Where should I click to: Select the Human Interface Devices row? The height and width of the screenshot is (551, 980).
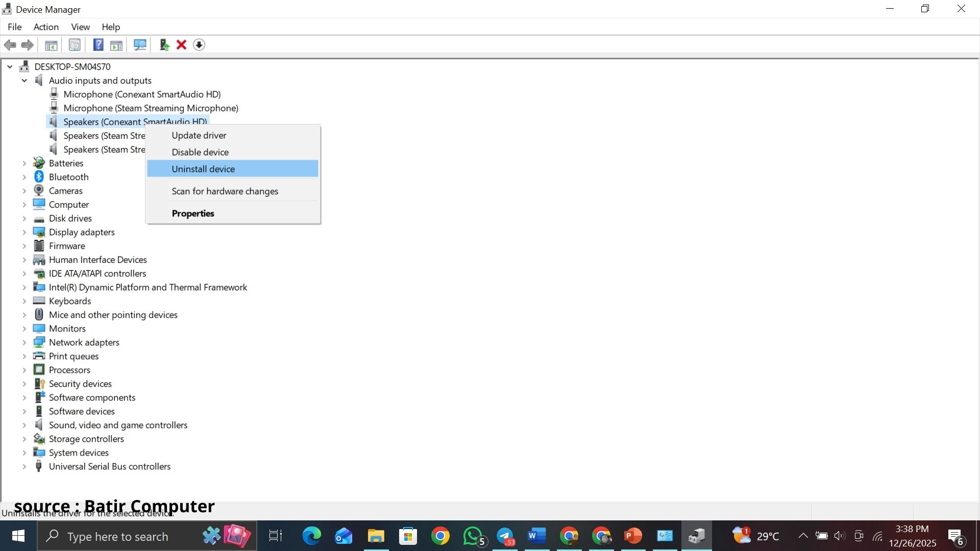pos(97,259)
